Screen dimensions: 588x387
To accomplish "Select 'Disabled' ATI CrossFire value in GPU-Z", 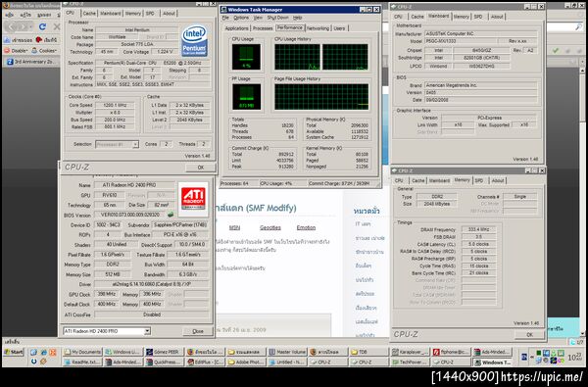I will click(x=152, y=314).
